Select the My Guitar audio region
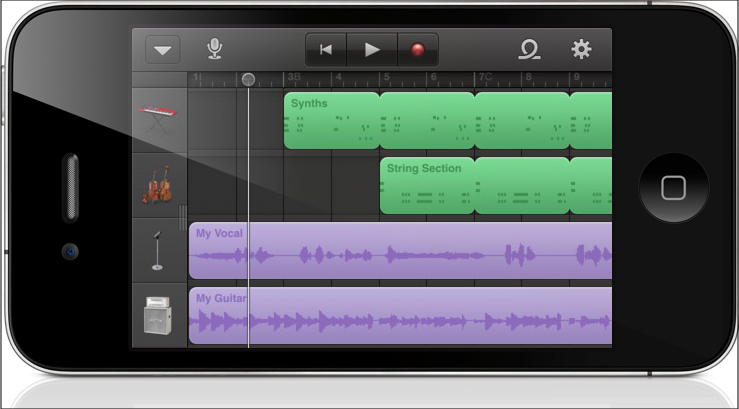The height and width of the screenshot is (409, 739). 401,316
